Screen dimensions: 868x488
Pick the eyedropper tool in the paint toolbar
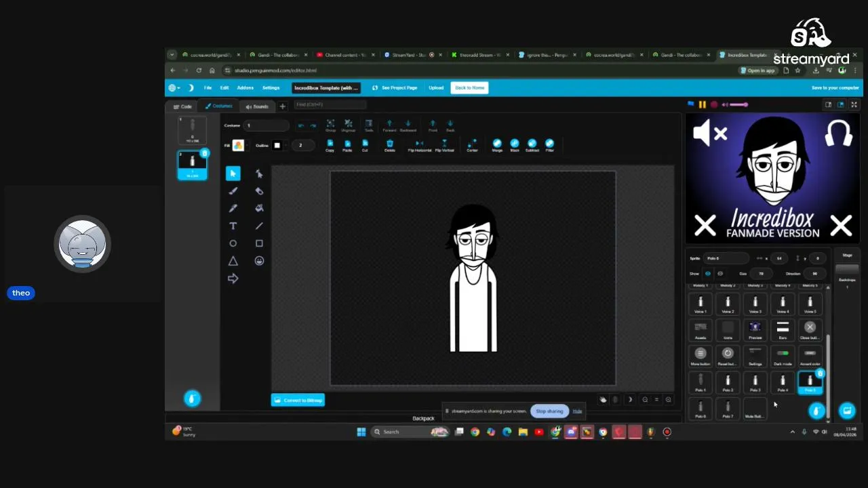pos(233,209)
